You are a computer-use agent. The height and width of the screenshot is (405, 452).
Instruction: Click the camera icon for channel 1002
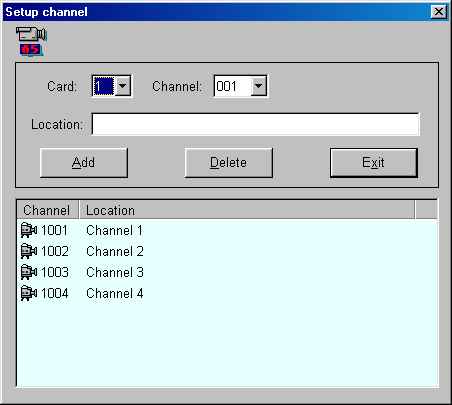click(29, 251)
